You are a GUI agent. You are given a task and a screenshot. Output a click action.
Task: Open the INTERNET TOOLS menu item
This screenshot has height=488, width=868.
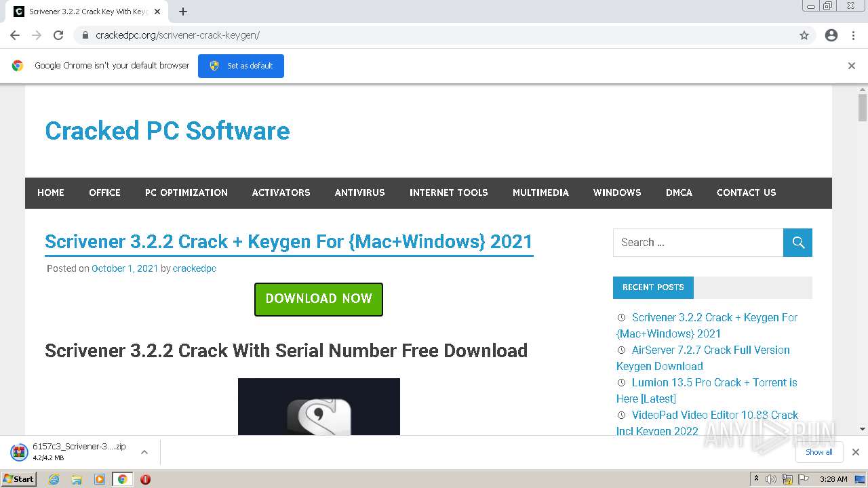pos(448,192)
